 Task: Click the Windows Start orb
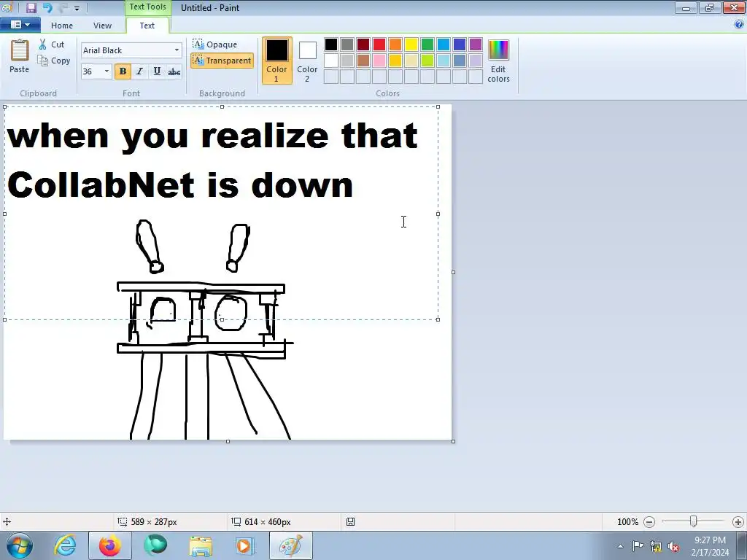coord(20,545)
